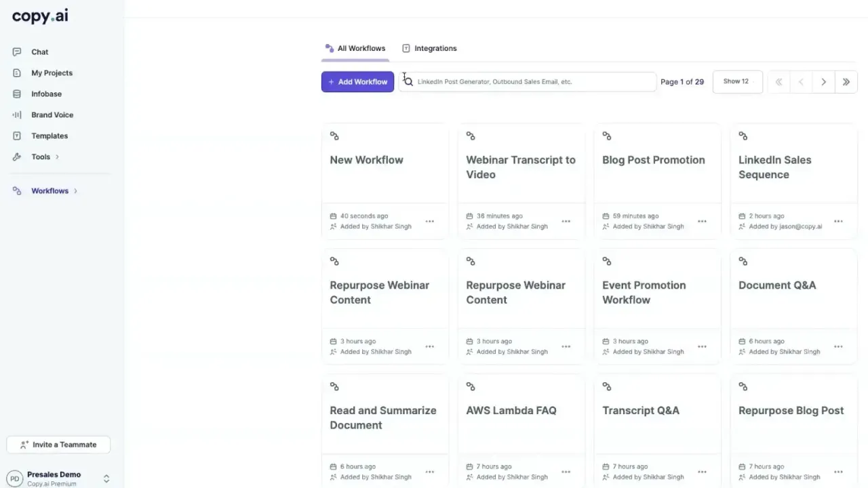Open Brand Voice via its waveform icon
The width and height of the screenshot is (868, 488).
[17, 115]
